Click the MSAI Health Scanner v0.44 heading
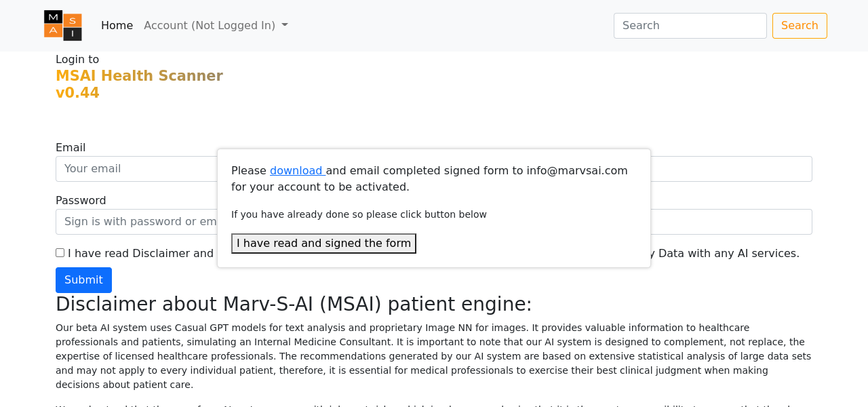Image resolution: width=868 pixels, height=407 pixels. click(139, 84)
